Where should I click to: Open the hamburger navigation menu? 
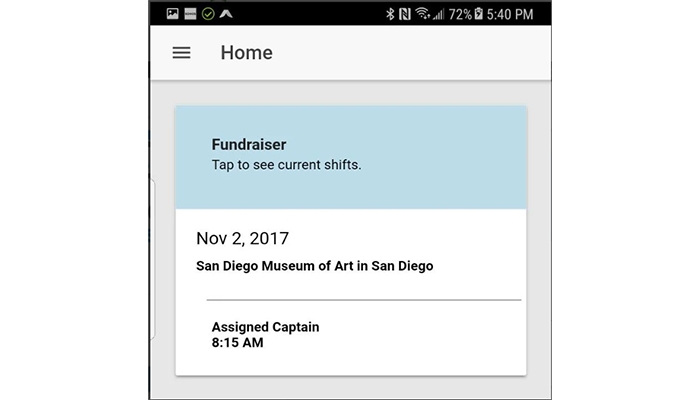pyautogui.click(x=181, y=53)
